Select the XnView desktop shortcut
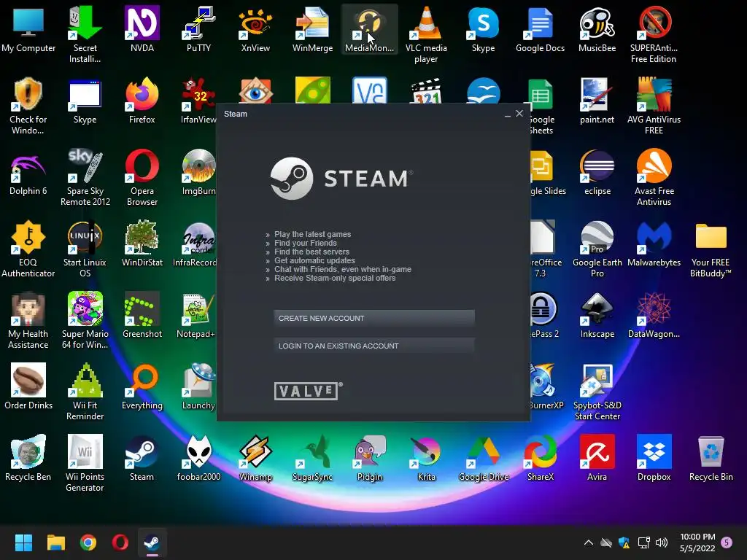Viewport: 747px width, 560px height. pyautogui.click(x=255, y=31)
